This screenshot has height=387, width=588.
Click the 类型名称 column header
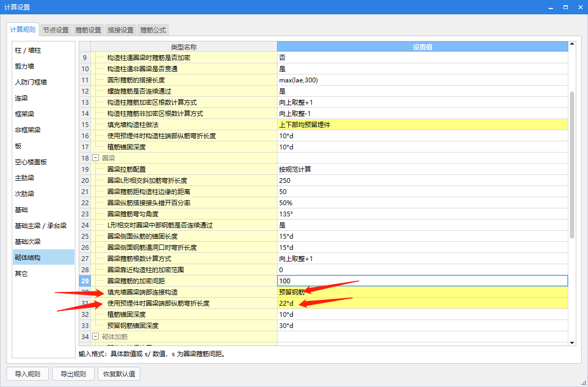pos(184,47)
